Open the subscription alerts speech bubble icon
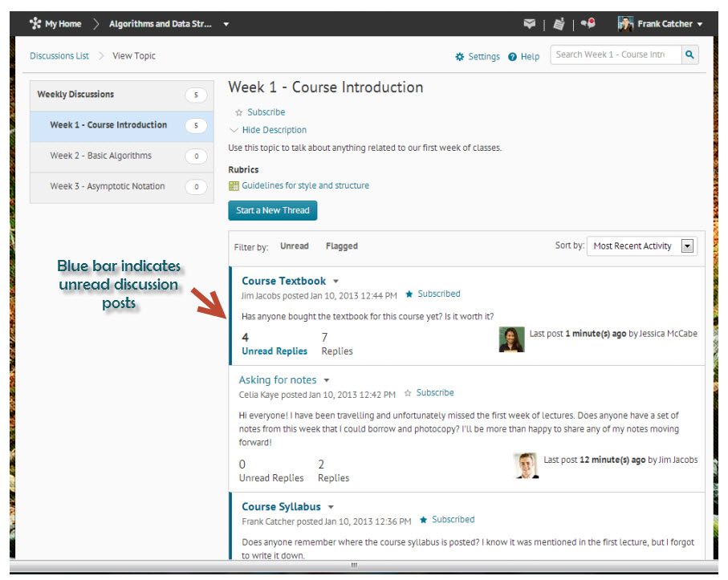 pos(588,24)
